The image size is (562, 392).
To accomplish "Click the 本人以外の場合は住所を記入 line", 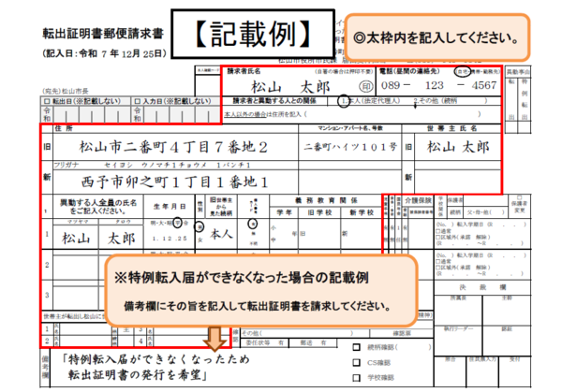I will [x=353, y=114].
